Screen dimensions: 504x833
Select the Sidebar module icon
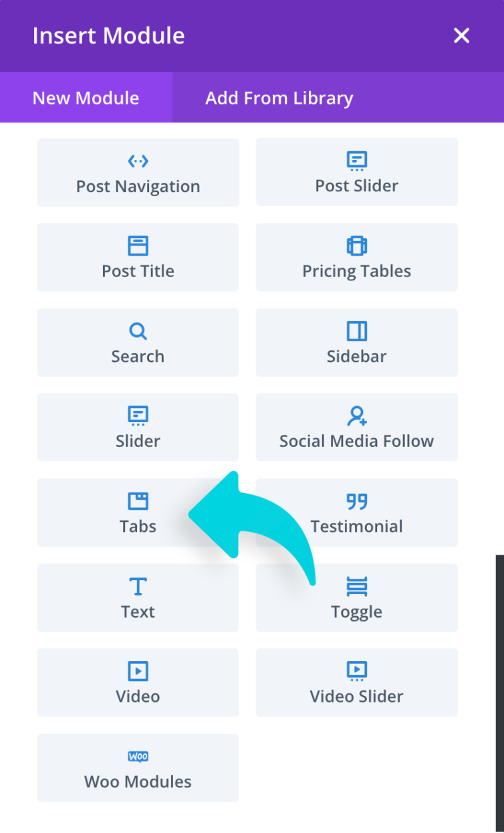click(356, 331)
